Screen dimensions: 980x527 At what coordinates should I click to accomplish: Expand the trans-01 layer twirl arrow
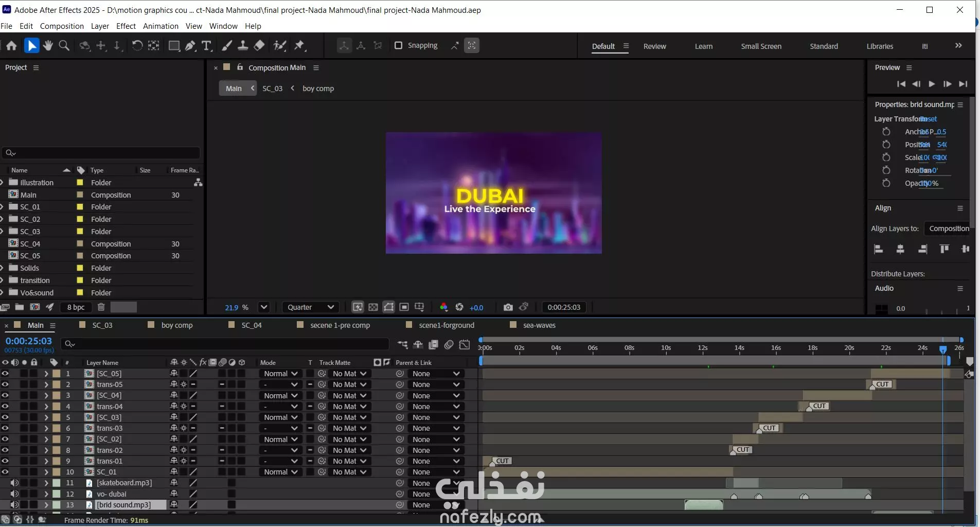(x=46, y=461)
